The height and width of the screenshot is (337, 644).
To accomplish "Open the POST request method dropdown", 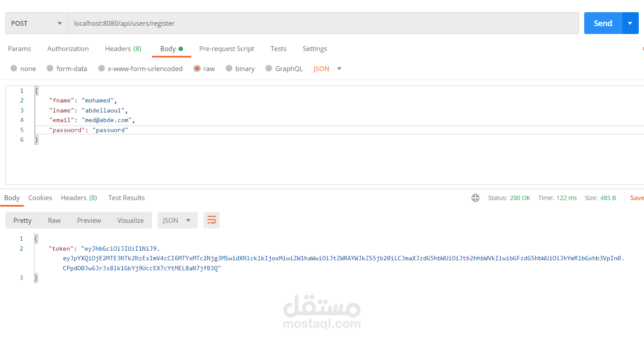I will point(36,23).
